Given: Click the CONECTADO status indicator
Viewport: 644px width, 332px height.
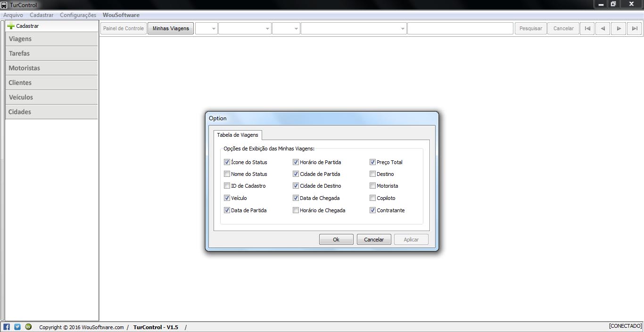Looking at the screenshot, I should point(625,326).
